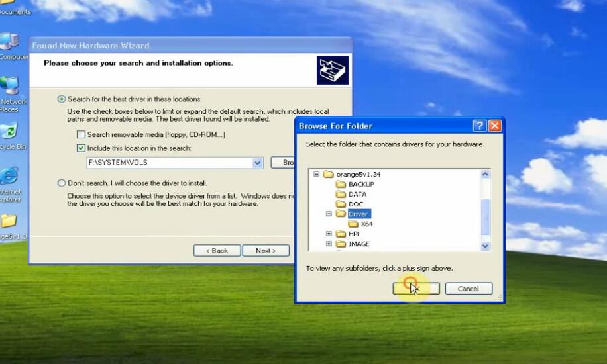Screen dimensions: 607x364
Task: Uncheck 'Include this location in the search'
Action: [81, 148]
